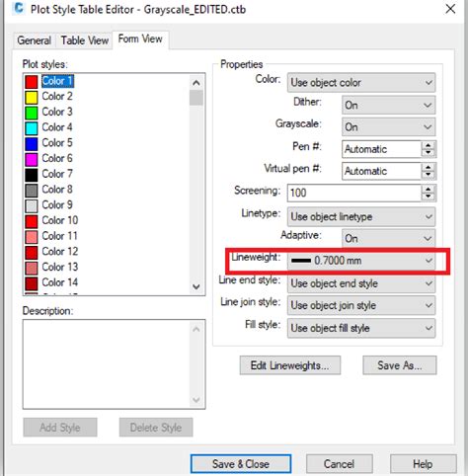Decrease Screening value with down arrow
This screenshot has height=476, width=468.
point(429,197)
